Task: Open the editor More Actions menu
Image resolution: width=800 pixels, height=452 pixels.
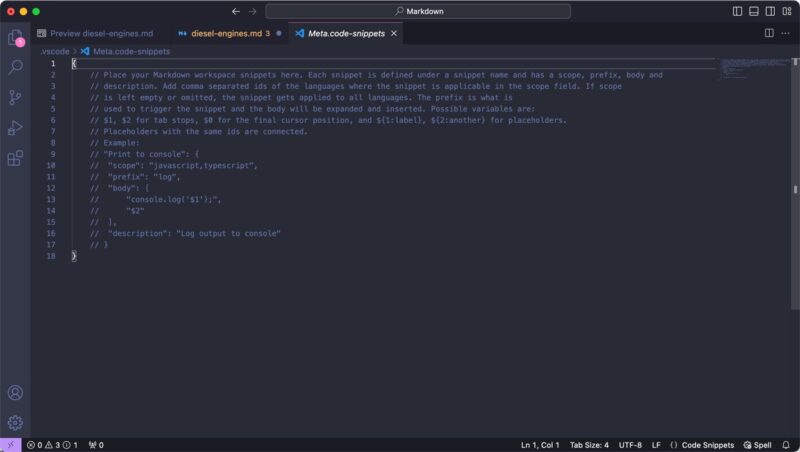Action: tap(785, 33)
